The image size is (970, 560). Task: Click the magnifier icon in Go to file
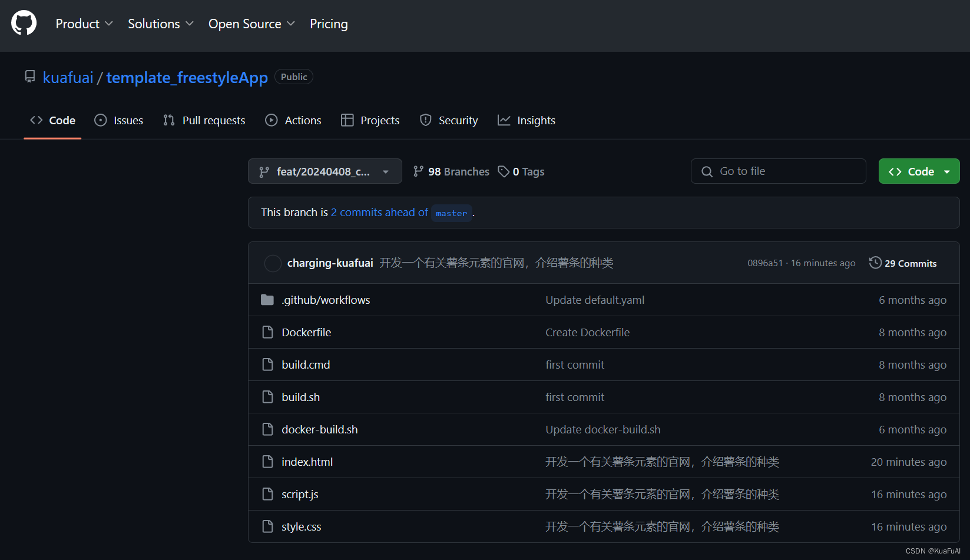pos(707,171)
